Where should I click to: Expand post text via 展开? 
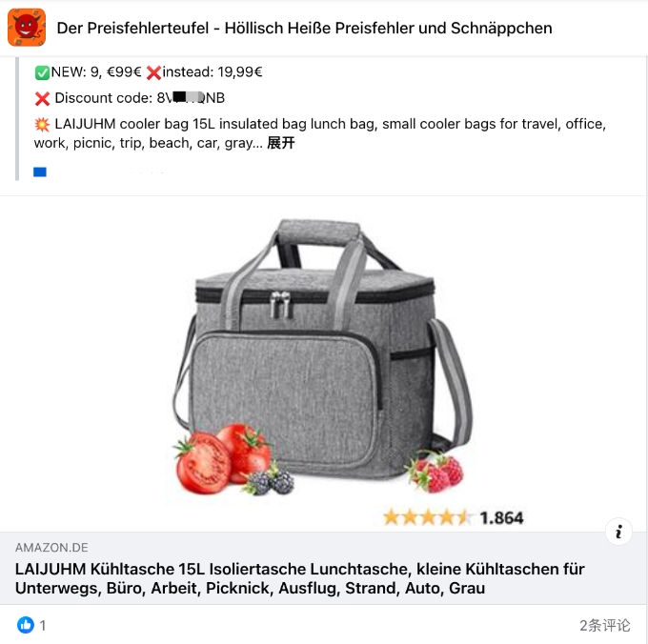tap(280, 143)
